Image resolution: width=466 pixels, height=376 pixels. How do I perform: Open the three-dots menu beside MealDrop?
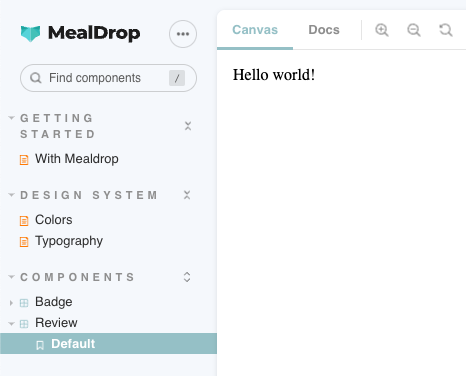tap(183, 34)
